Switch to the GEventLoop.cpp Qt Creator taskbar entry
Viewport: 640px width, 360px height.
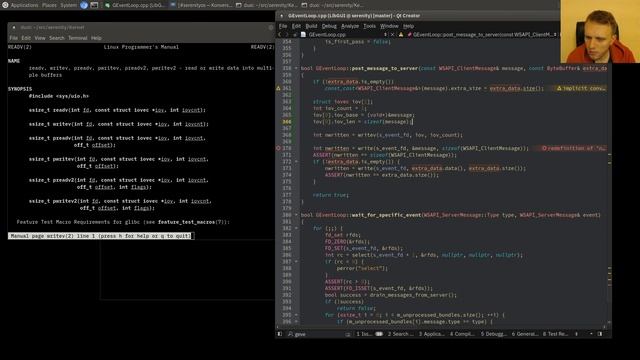(x=134, y=5)
